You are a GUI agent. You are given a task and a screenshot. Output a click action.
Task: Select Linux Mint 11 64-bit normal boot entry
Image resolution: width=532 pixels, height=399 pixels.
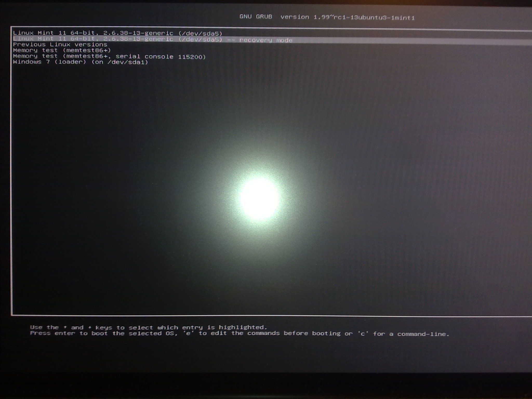click(118, 33)
